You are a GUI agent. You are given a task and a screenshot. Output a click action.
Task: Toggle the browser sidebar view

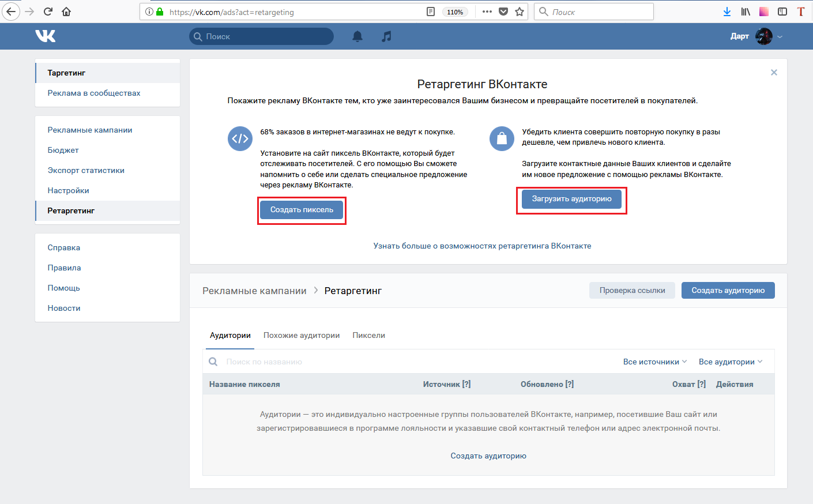pos(782,12)
